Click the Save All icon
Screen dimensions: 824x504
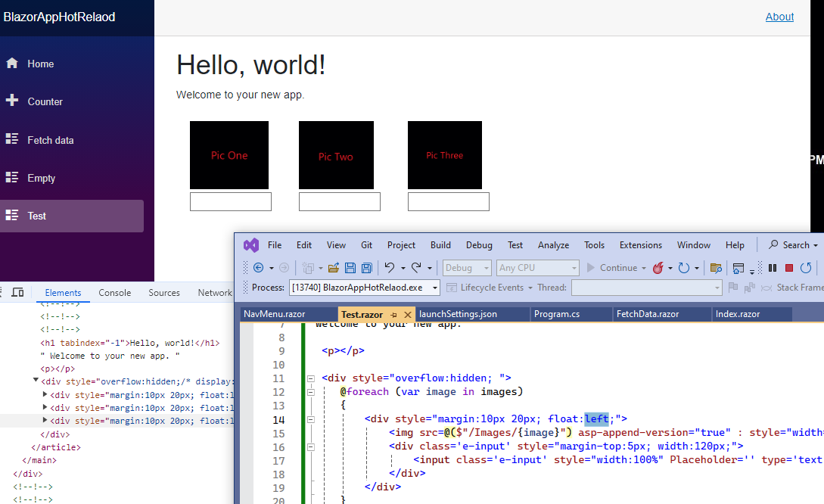tap(366, 268)
